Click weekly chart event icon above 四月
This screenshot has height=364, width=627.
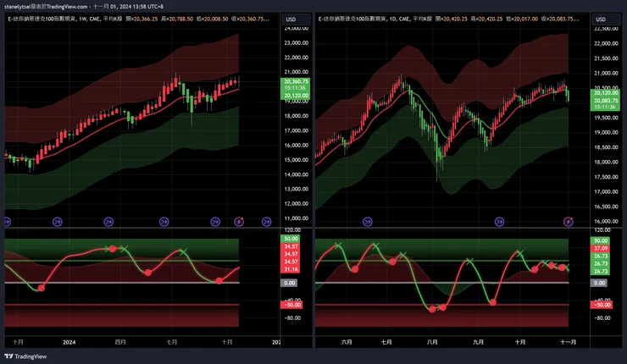point(108,222)
